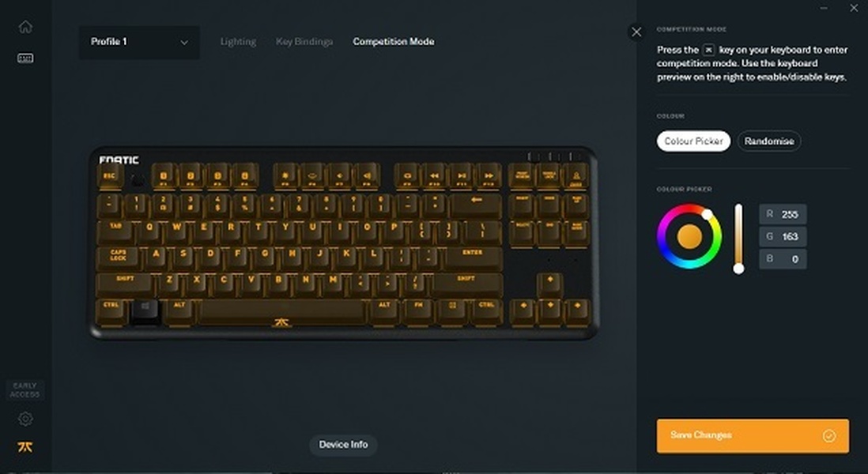Open the Home icon in sidebar

(x=25, y=27)
